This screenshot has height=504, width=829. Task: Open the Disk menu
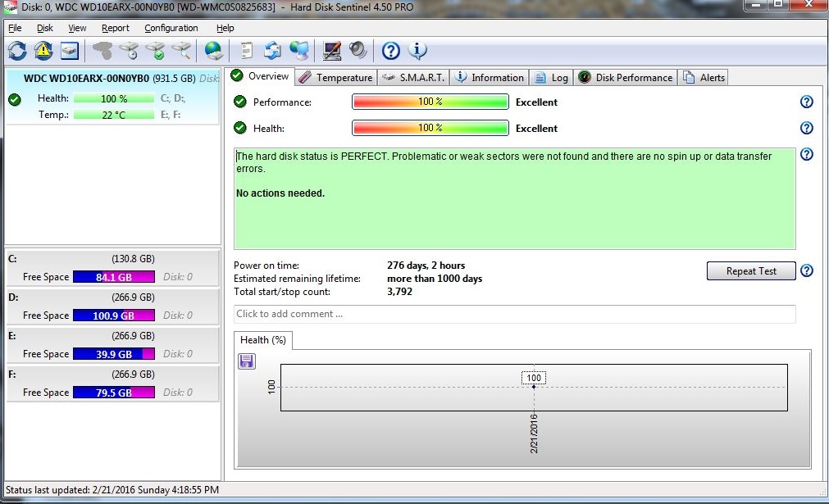[45, 28]
